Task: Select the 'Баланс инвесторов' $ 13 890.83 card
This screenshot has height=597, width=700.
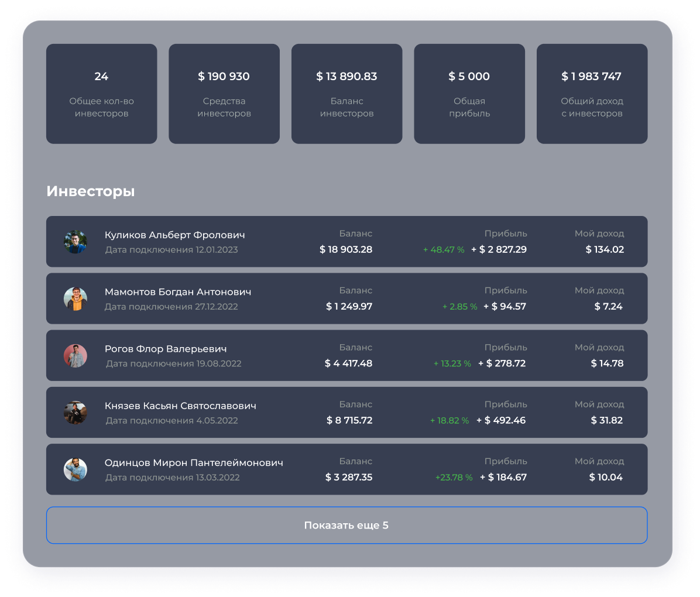Action: click(347, 94)
